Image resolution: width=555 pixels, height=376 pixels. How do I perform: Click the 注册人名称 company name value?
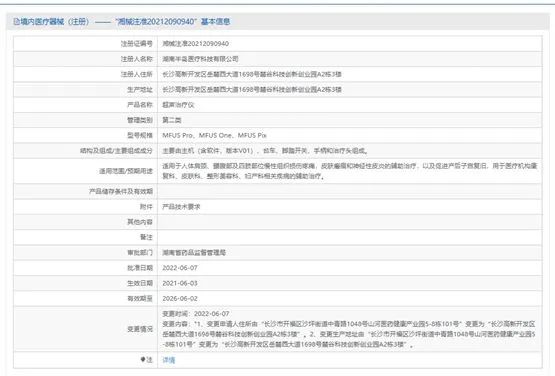coord(200,59)
